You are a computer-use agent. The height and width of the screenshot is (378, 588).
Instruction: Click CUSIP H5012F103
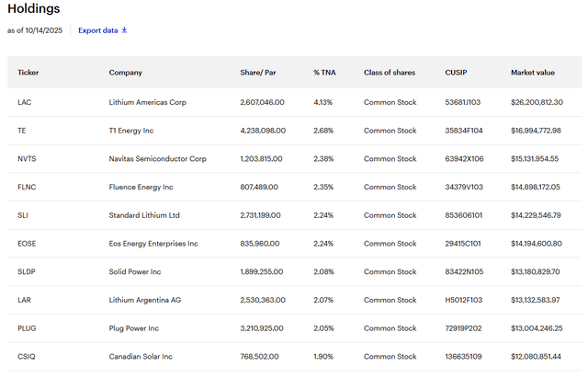(464, 300)
